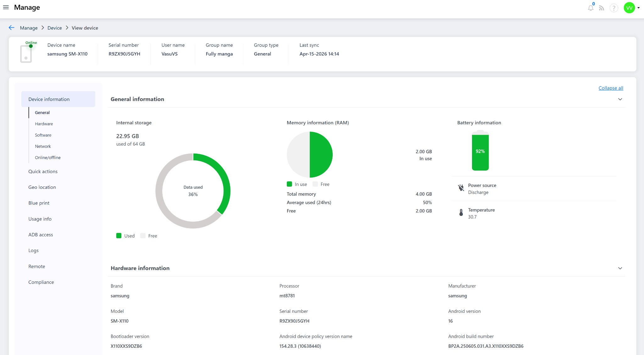
Task: Collapse the General information section
Action: click(x=620, y=99)
